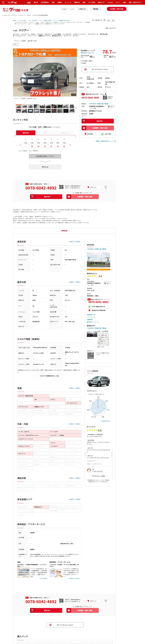Open 新車・中古車マガジン in top navigation
Screen dimensions: 145x644
point(135,2)
